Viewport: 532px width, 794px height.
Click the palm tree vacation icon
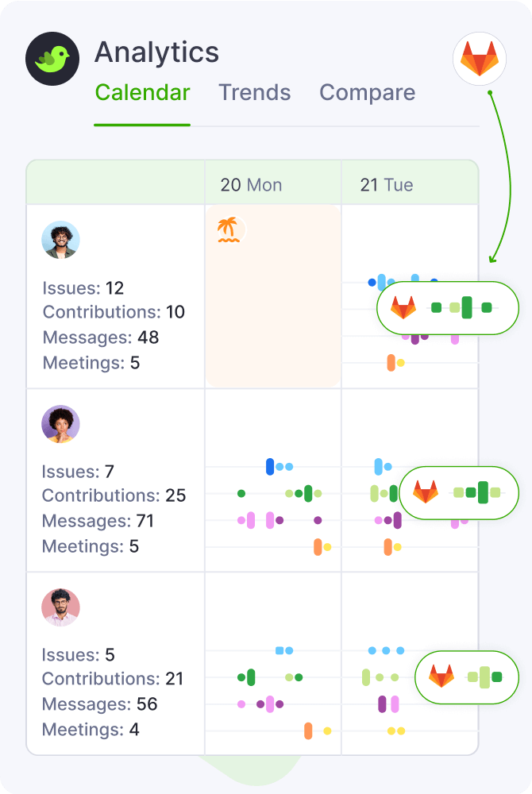pyautogui.click(x=229, y=230)
